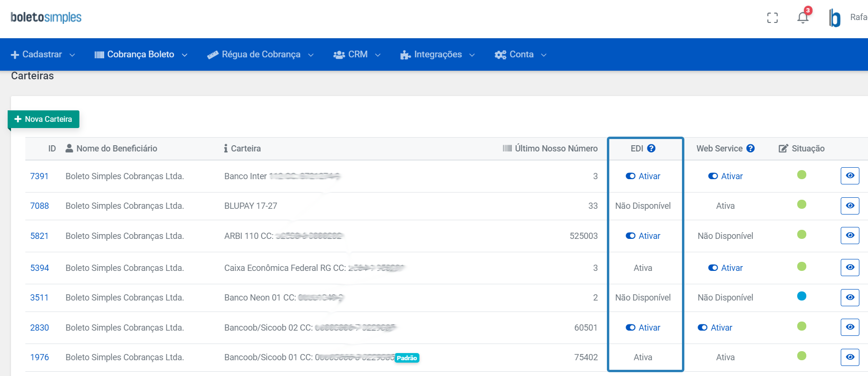
Task: Open carteira ID 3511 link
Action: 39,298
